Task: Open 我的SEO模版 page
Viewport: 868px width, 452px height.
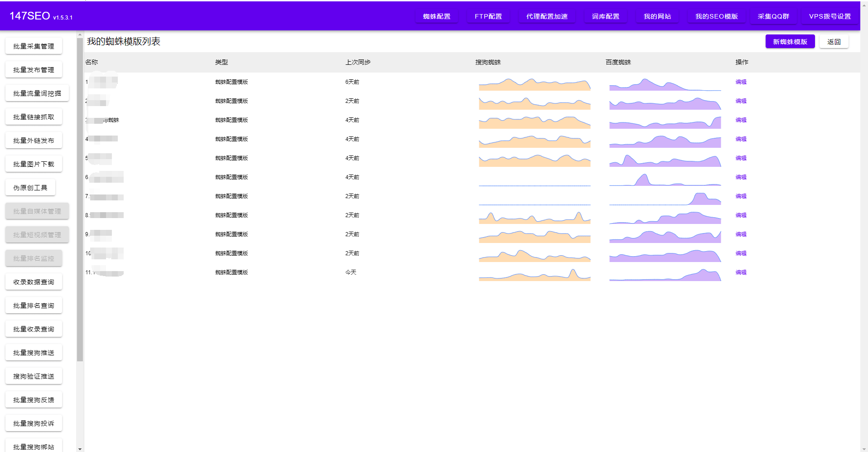Action: click(716, 16)
